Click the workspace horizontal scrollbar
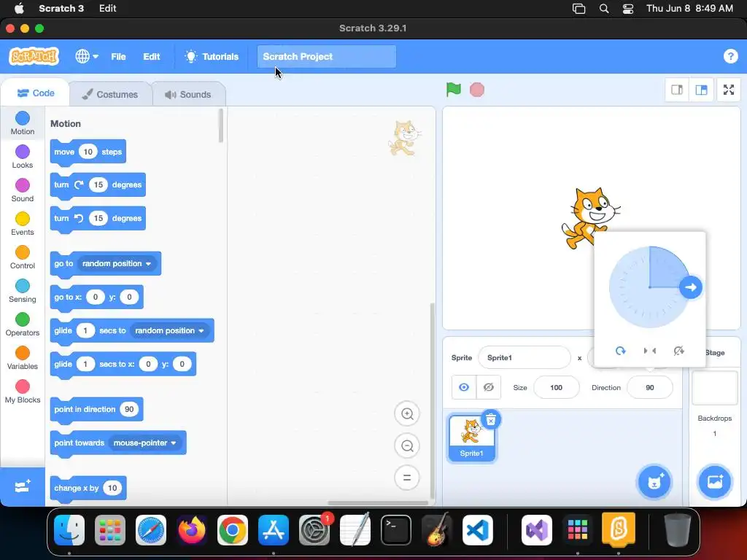The width and height of the screenshot is (747, 560). pyautogui.click(x=378, y=502)
